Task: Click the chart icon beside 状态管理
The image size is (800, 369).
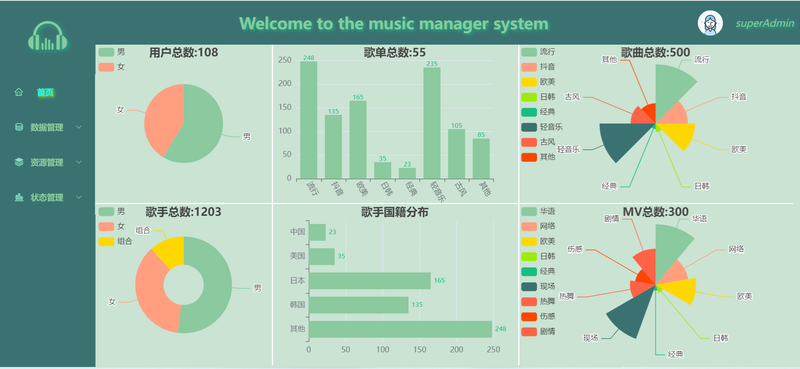Action: 19,197
